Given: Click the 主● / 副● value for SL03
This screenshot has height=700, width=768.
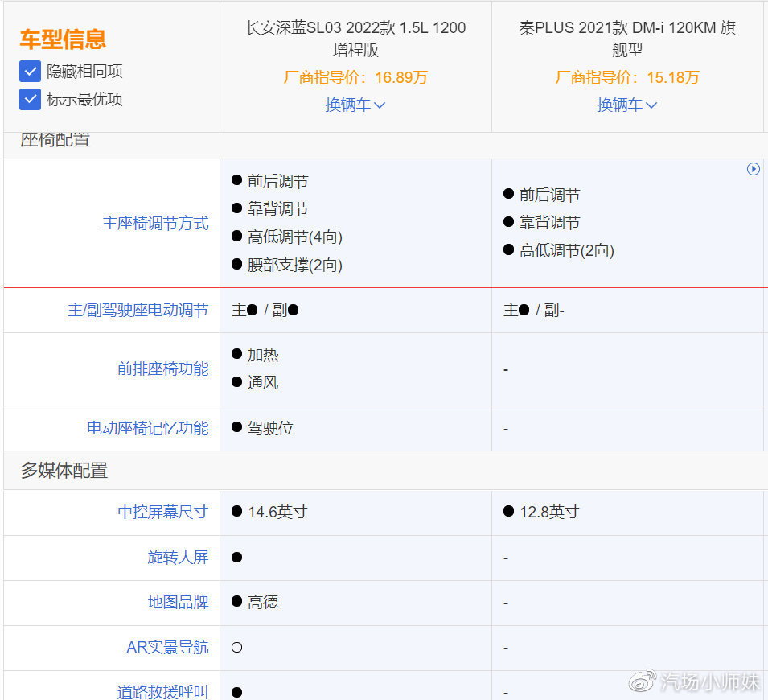Looking at the screenshot, I should (265, 311).
